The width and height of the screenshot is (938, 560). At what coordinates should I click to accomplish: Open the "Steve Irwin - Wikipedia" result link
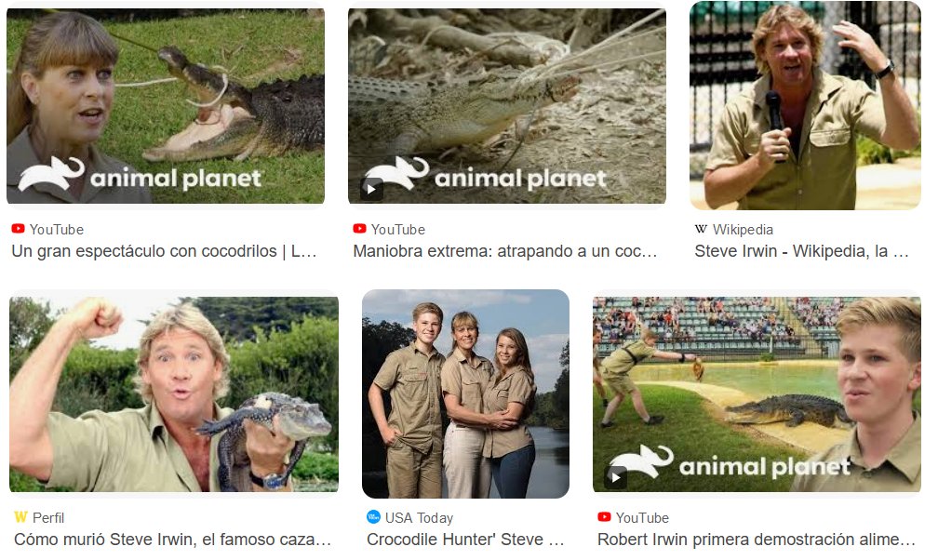point(801,251)
